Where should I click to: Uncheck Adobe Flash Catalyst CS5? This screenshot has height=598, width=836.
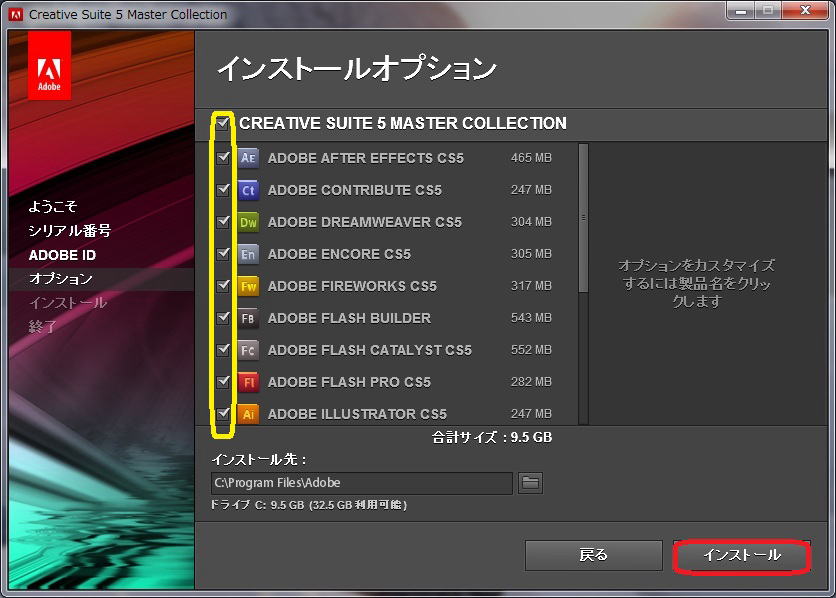(223, 350)
